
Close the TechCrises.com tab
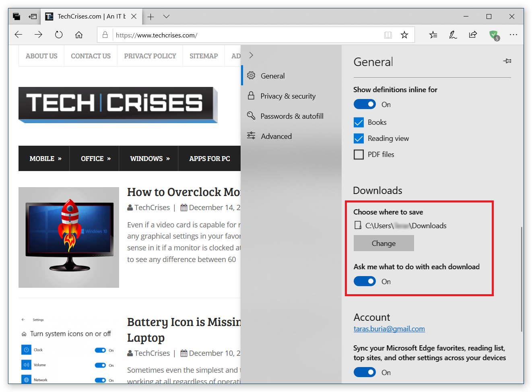tap(134, 17)
